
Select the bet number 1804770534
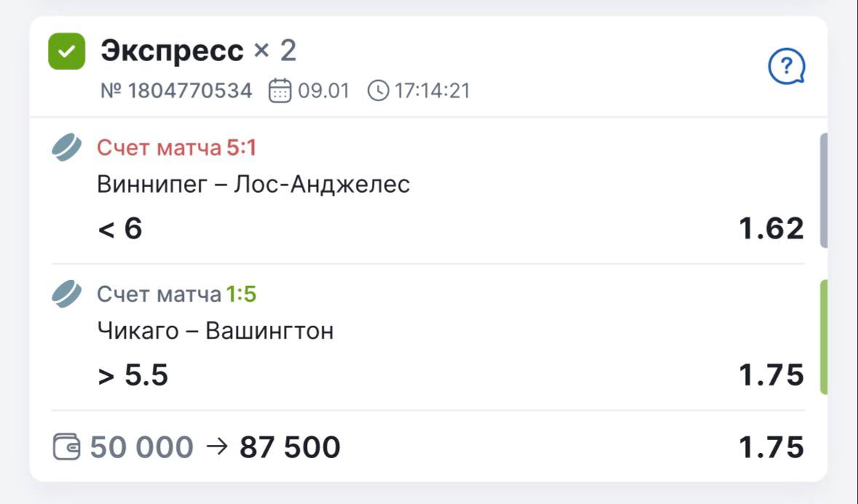pyautogui.click(x=176, y=92)
